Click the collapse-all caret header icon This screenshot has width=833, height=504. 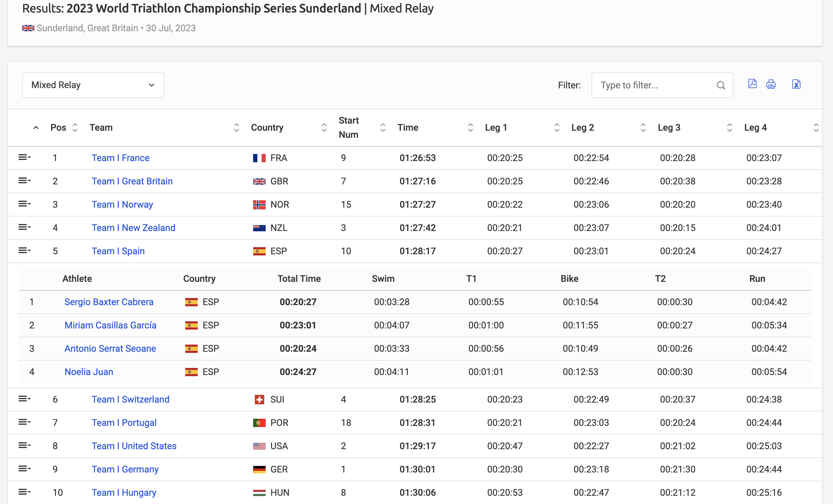[36, 128]
